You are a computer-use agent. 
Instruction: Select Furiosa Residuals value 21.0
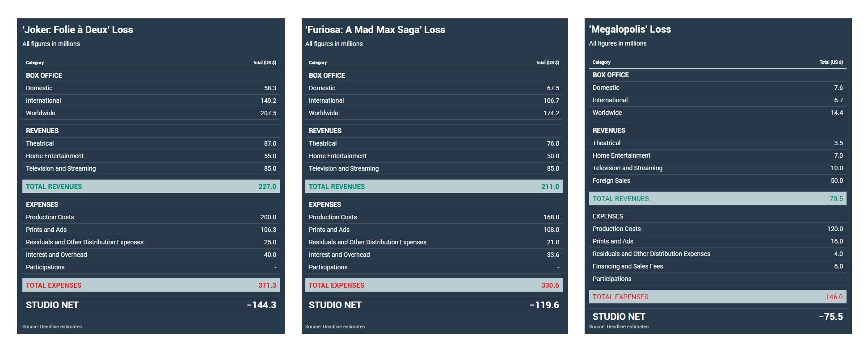pyautogui.click(x=553, y=242)
